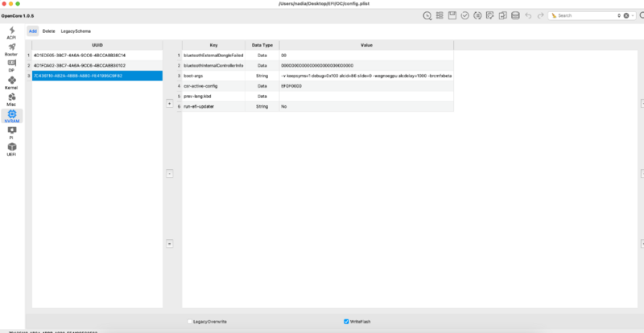The height and width of the screenshot is (333, 644).
Task: Select UUID row 4D1FDA02-38C7-4A6A-9CC6-4BCCA8B30102
Action: (x=97, y=65)
